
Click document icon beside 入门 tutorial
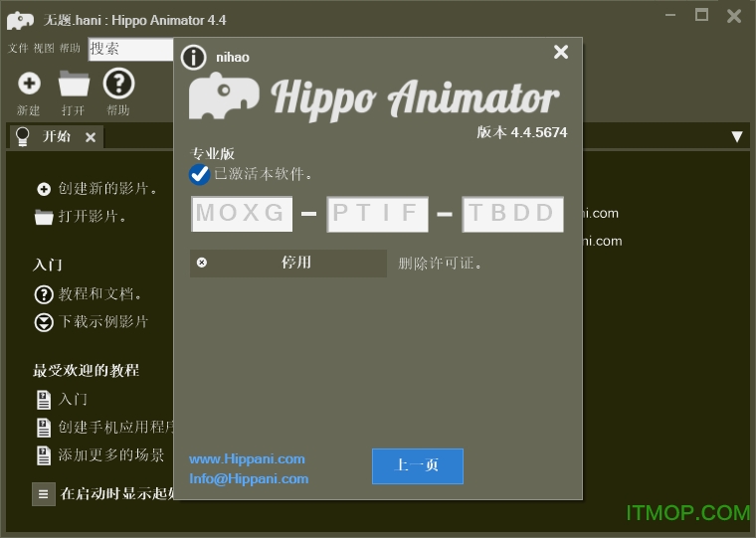(x=44, y=400)
